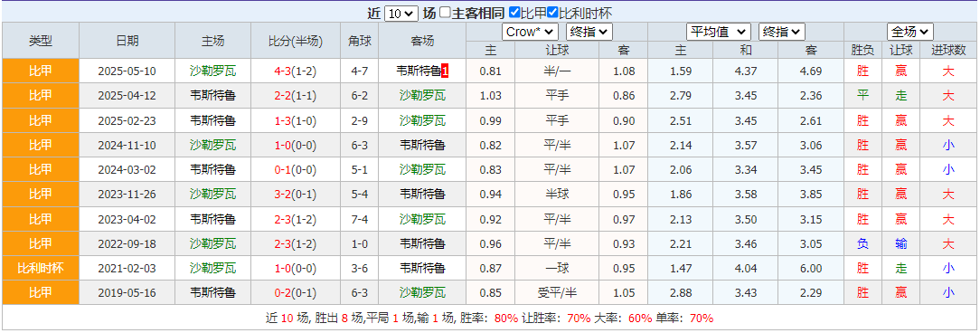Open score 0-1(0-0) from 2024-03-02
Image resolution: width=980 pixels, height=333 pixels.
tap(296, 169)
